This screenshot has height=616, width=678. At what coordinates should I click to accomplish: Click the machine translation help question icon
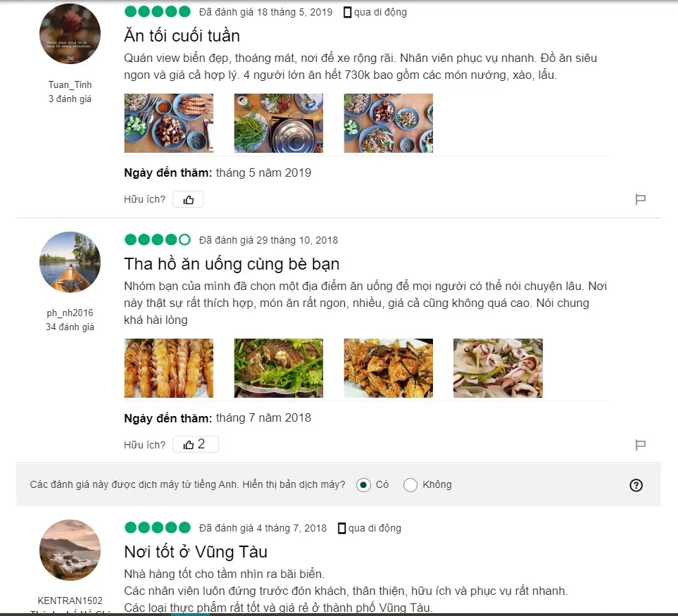[x=636, y=486]
